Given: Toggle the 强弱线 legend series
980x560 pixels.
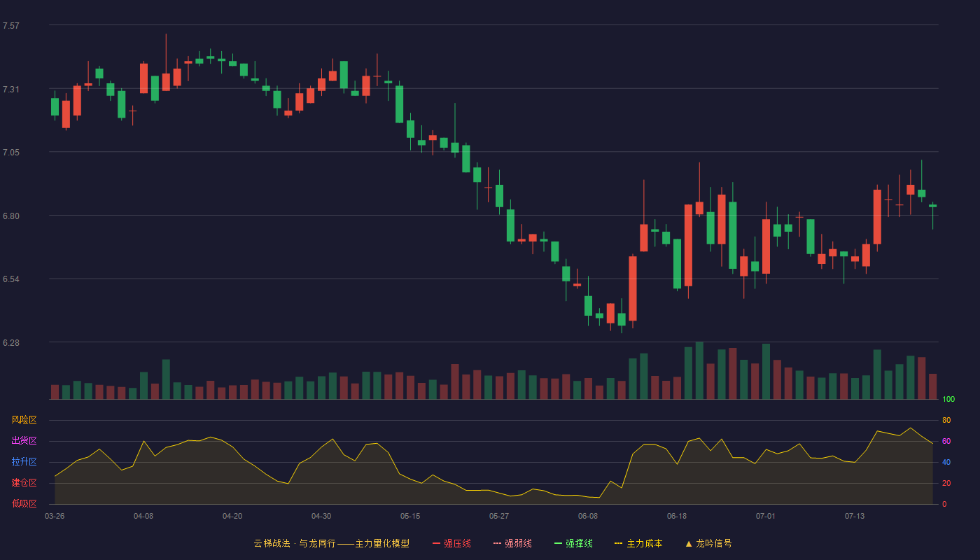Looking at the screenshot, I should pos(512,543).
